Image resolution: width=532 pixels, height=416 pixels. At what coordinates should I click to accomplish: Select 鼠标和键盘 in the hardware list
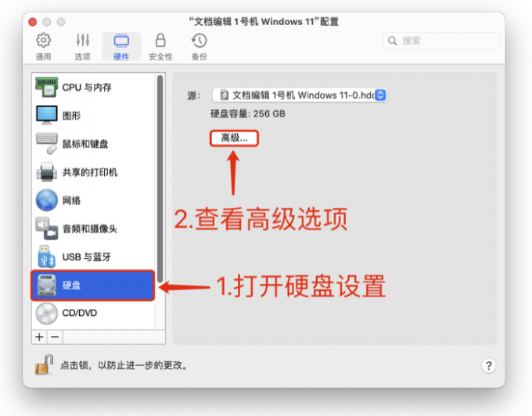[94, 144]
